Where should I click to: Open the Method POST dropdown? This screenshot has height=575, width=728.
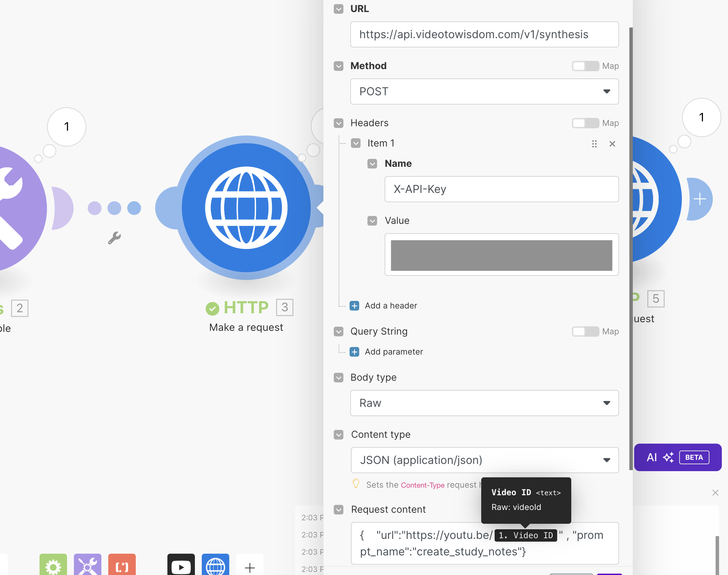[x=484, y=91]
